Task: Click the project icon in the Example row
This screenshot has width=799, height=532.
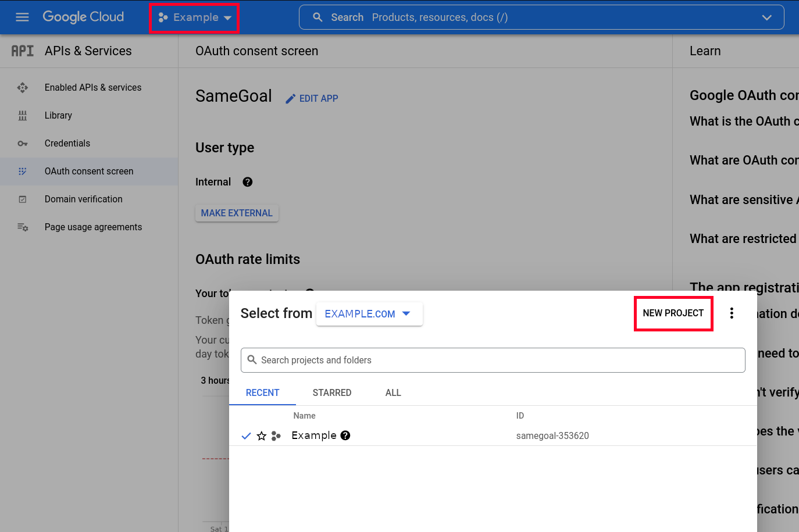Action: [x=276, y=435]
